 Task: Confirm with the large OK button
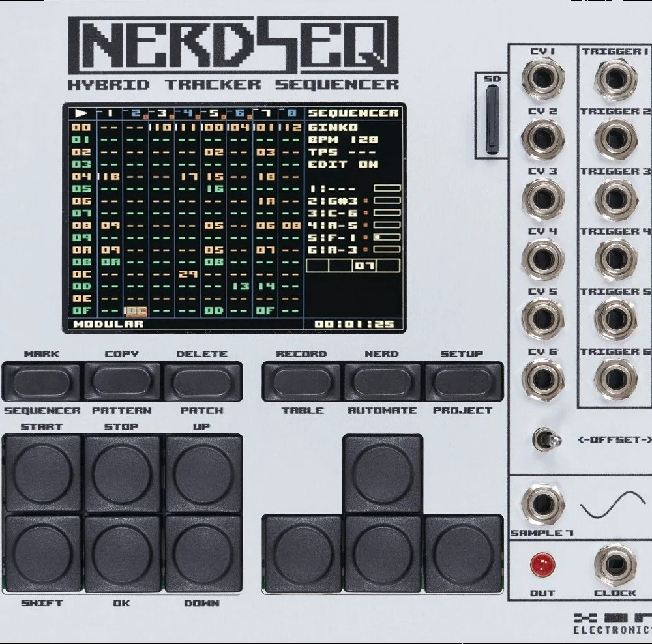click(122, 553)
